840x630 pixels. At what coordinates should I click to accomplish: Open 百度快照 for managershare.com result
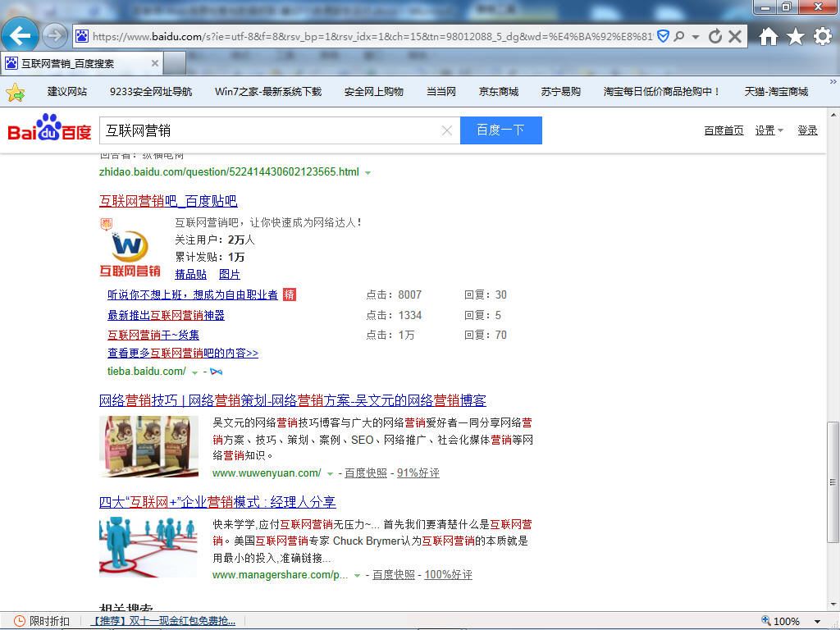[x=394, y=575]
